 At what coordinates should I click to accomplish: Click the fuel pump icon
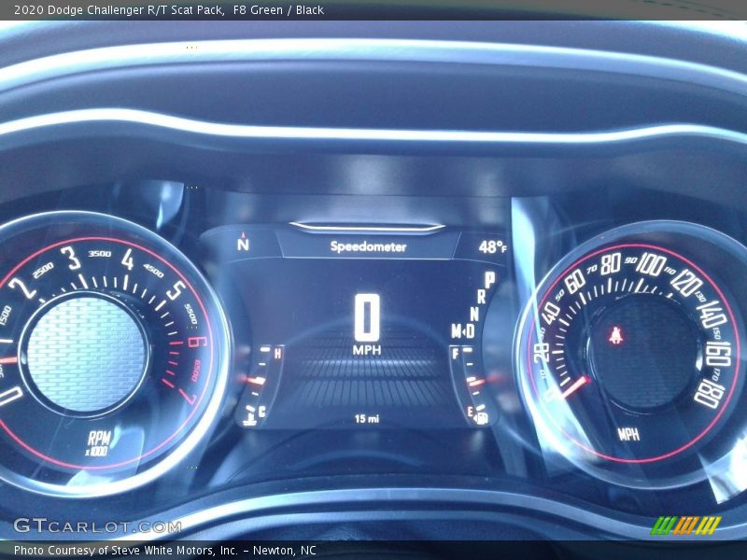482,417
